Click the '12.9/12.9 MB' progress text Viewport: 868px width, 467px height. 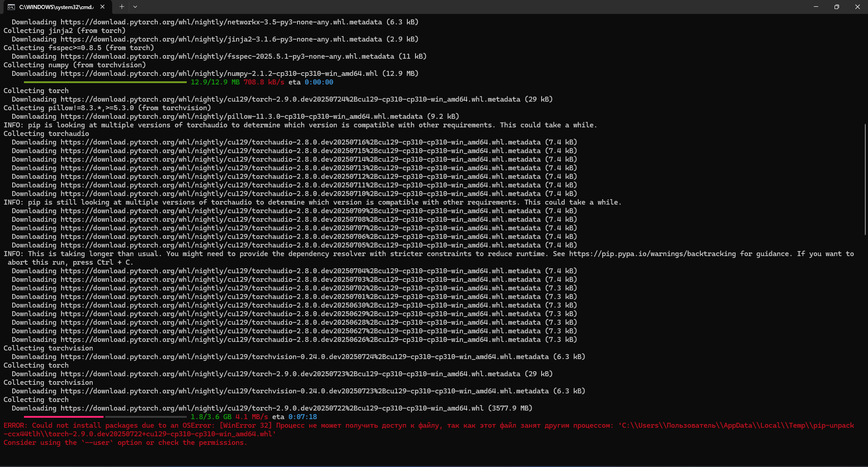(215, 82)
